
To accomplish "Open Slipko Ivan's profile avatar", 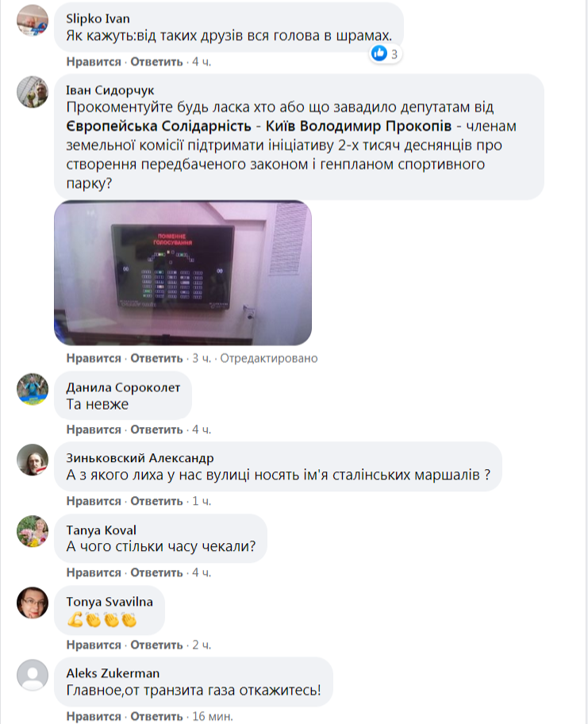I will (33, 21).
